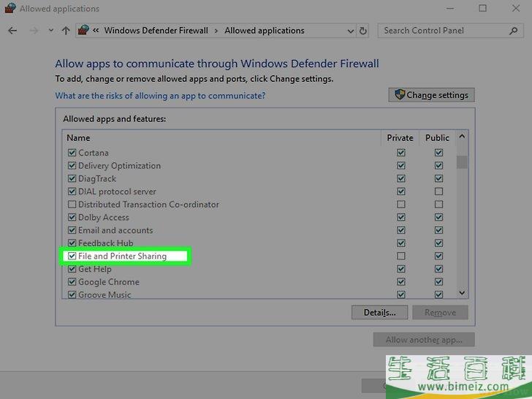Screen dimensions: 532x399
Task: Enable the Distributed Transaction Co-ordinator checkbox
Action: click(72, 205)
